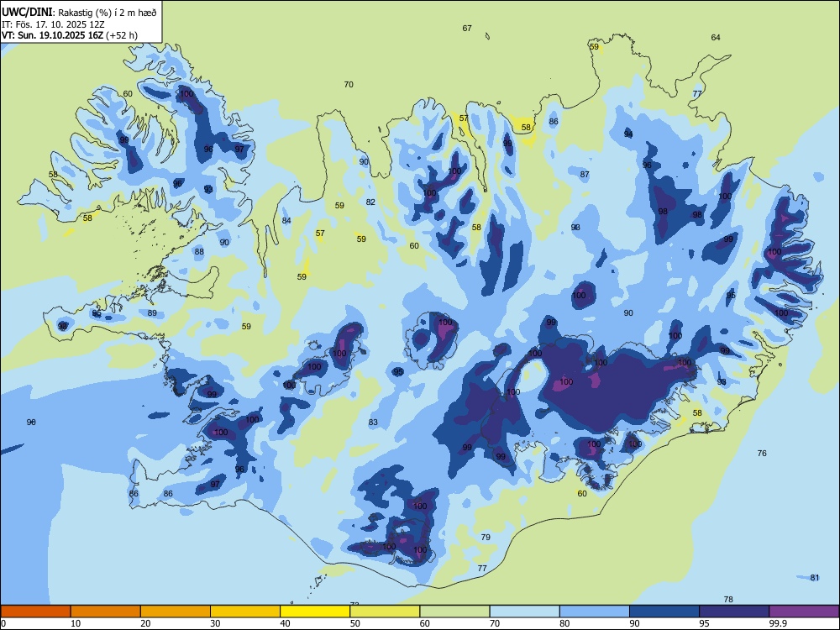Viewport: 840px width, 630px height.
Task: Click the 80–90 legend color swatch
Action: 595,612
